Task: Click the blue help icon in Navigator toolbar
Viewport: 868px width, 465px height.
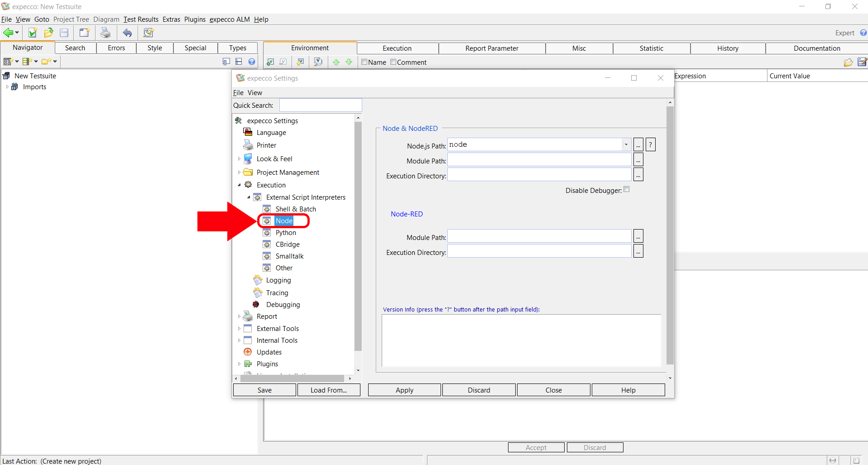Action: (x=252, y=62)
